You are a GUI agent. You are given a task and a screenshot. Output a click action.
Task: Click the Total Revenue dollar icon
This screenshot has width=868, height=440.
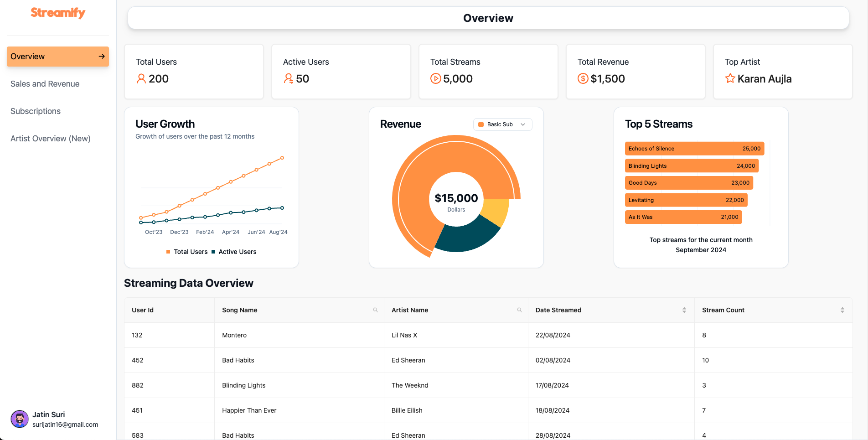click(x=583, y=79)
